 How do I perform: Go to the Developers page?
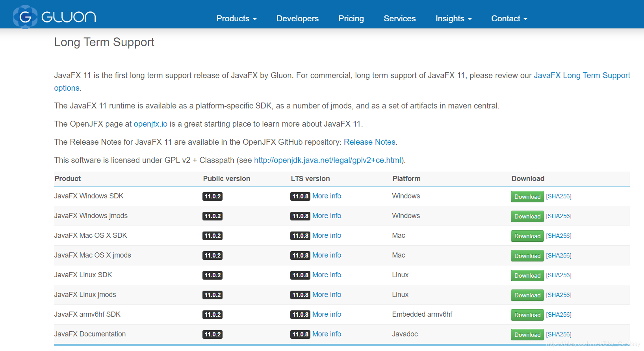(297, 19)
